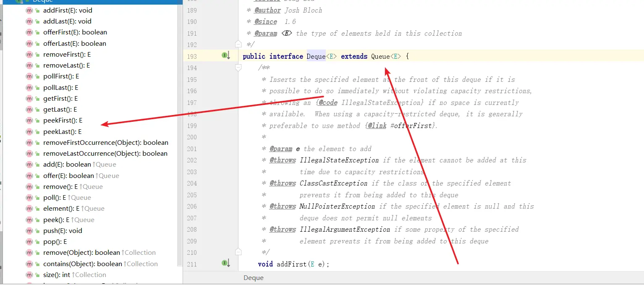Viewport: 644px width, 285px height.
Task: Select peekLast(): E method entry
Action: [x=63, y=131]
